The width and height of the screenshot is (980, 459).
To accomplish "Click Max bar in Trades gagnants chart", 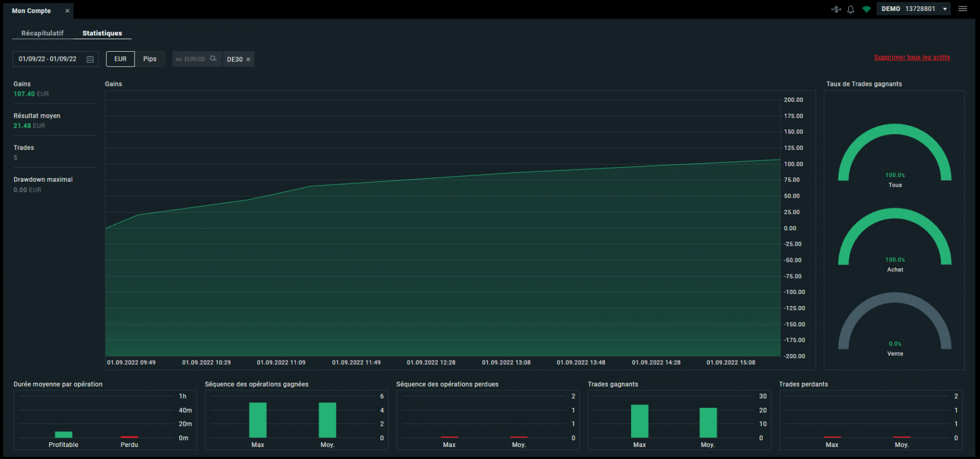I will [x=640, y=421].
